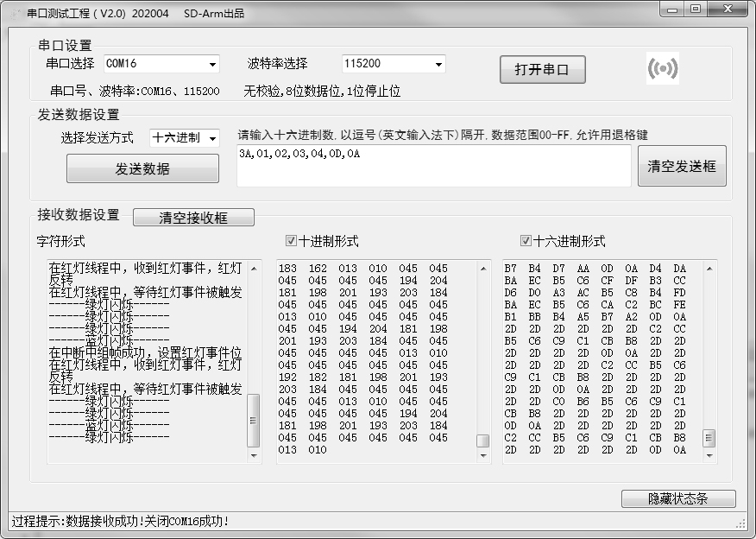The image size is (756, 539).
Task: Click the window resize grip in status bar
Action: (x=740, y=523)
